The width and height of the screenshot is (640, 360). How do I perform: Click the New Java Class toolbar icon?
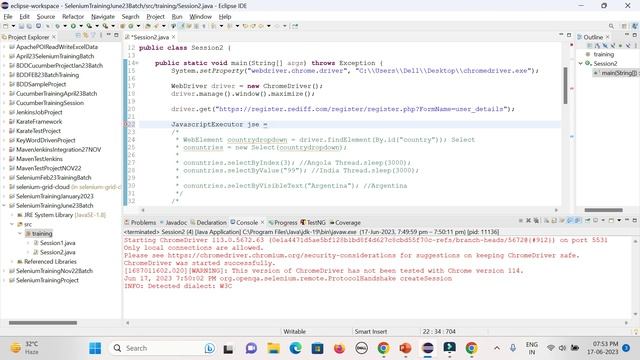tap(131, 26)
